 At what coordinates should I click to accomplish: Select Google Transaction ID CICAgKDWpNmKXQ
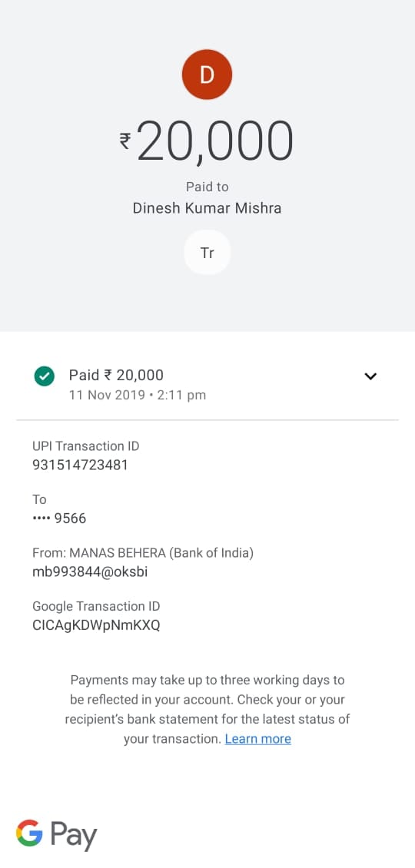96,625
